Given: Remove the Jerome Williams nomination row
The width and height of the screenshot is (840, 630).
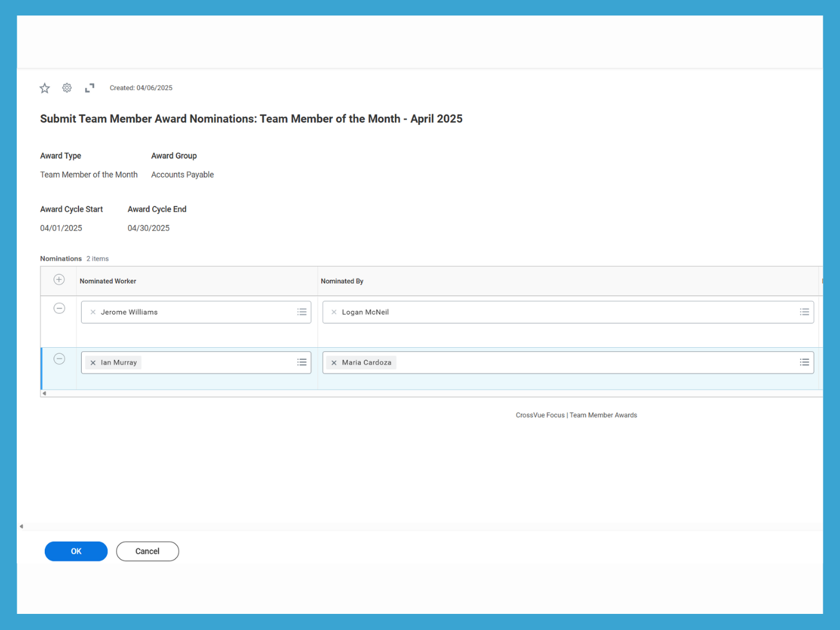Looking at the screenshot, I should pos(58,308).
